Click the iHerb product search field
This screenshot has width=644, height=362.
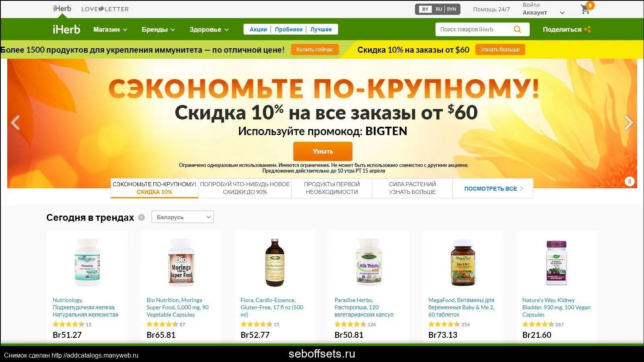[x=474, y=29]
